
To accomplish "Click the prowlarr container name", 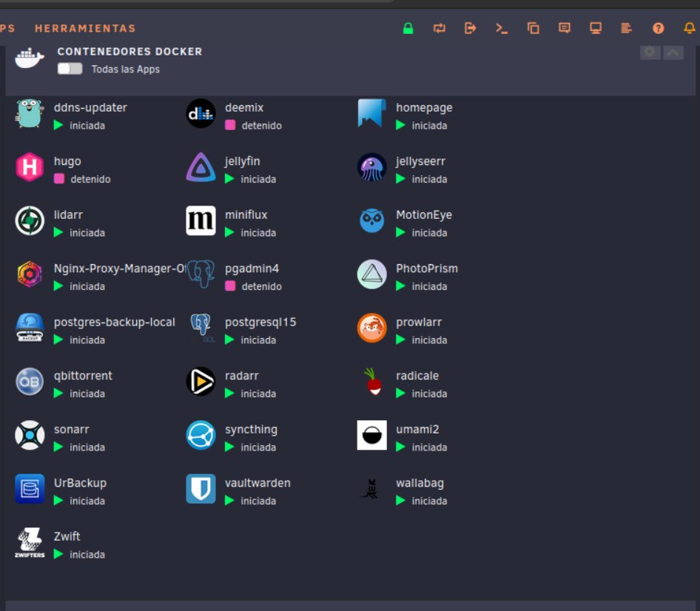I will click(419, 323).
